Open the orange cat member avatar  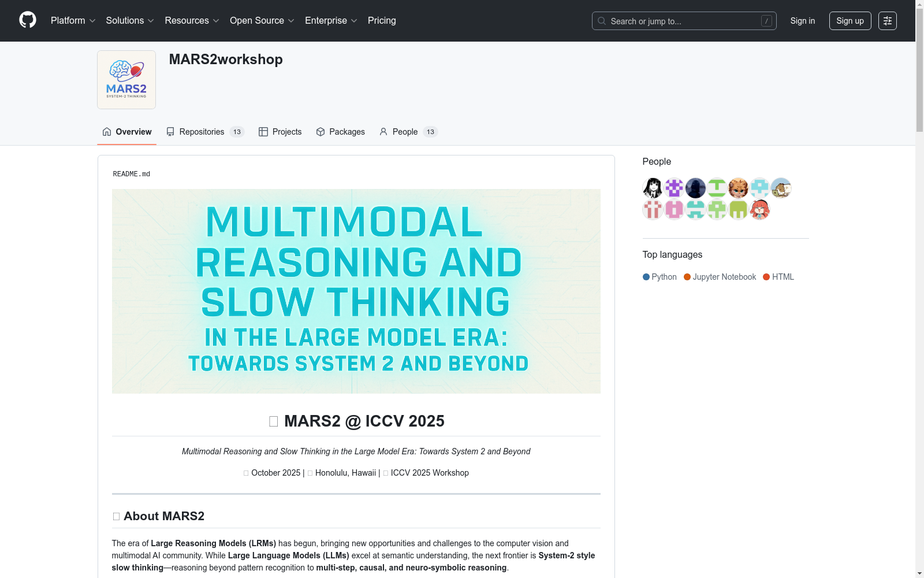739,188
